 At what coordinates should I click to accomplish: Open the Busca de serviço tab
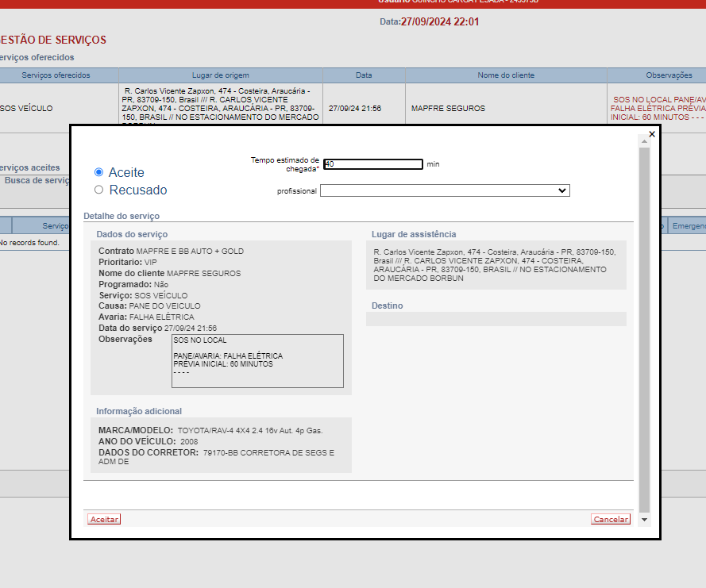[37, 181]
